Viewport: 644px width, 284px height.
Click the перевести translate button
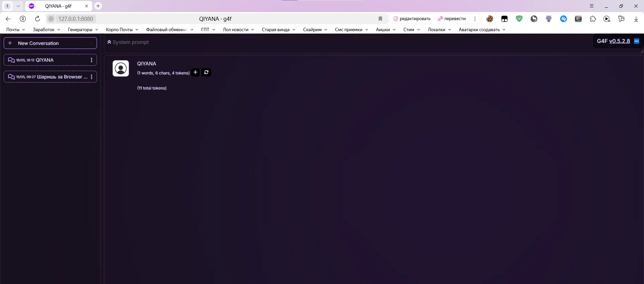click(452, 19)
